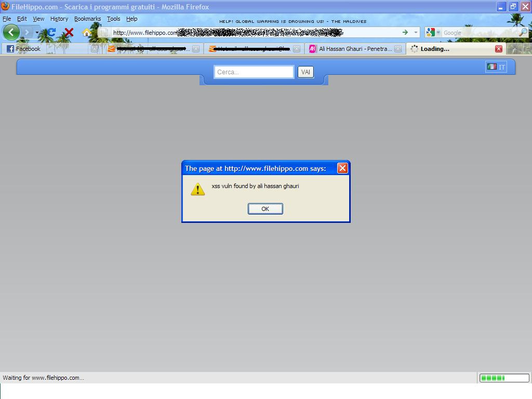Click the Cerca search field on page
The height and width of the screenshot is (399, 532).
click(254, 72)
